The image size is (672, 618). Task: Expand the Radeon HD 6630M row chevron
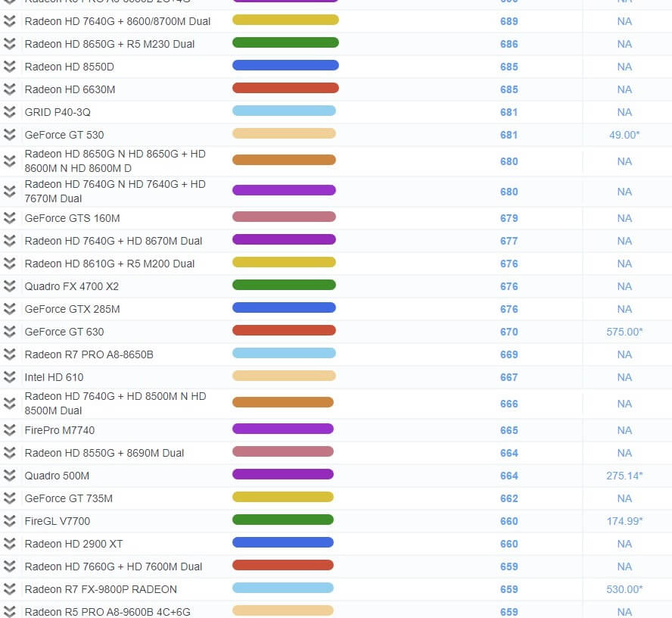[x=9, y=89]
